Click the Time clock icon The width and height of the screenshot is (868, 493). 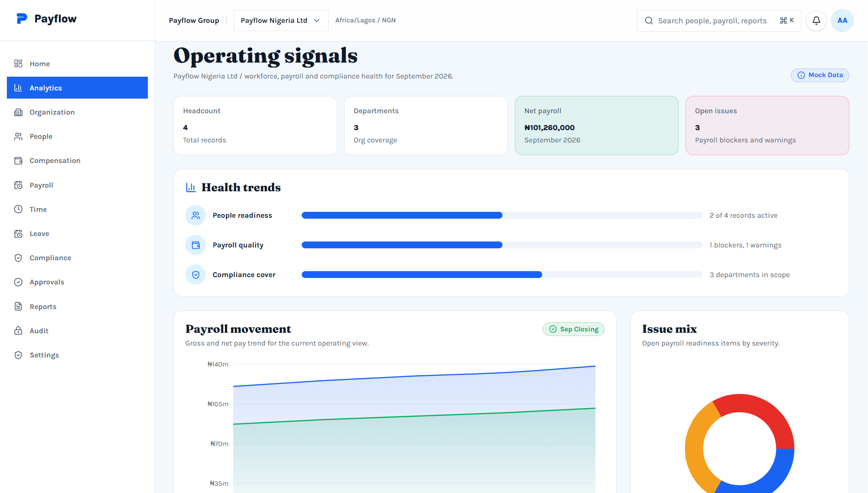coord(18,209)
